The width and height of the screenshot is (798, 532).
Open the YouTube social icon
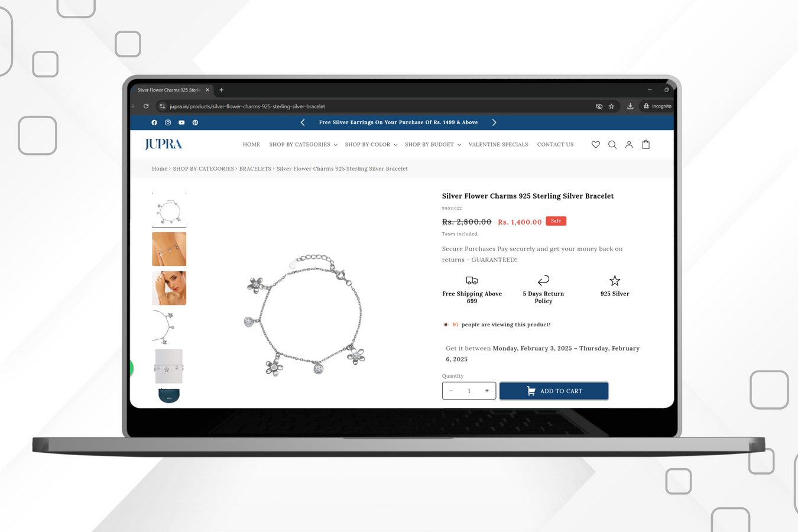click(181, 122)
